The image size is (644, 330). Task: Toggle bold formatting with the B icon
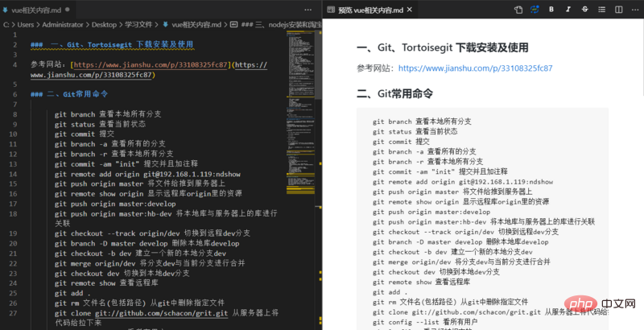[x=551, y=10]
